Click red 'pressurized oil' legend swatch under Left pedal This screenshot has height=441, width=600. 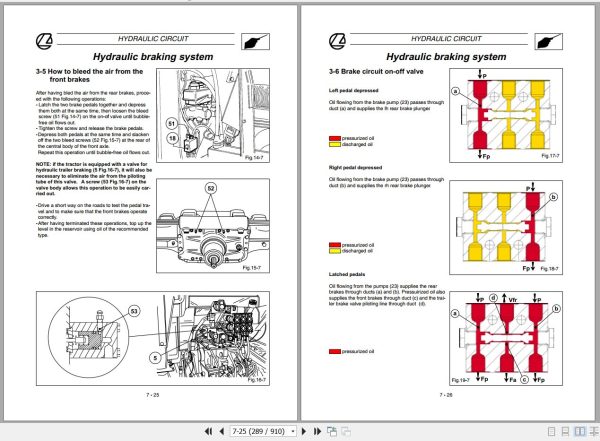click(334, 138)
